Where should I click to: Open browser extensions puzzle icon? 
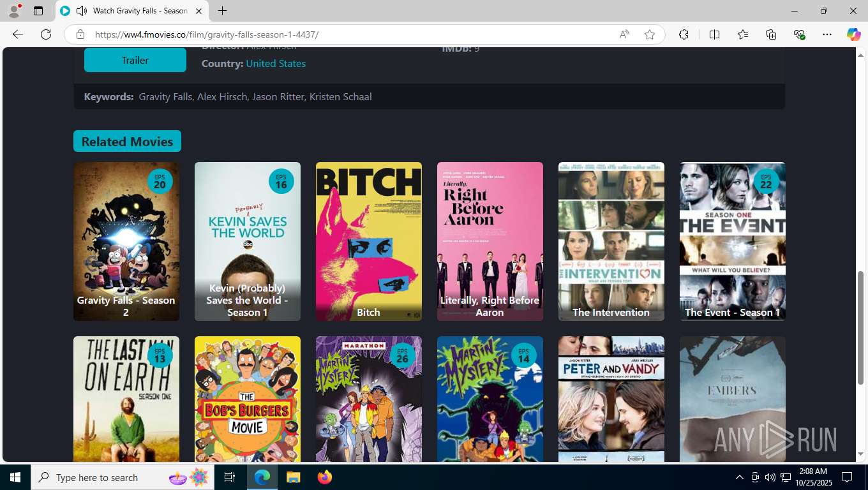point(684,34)
